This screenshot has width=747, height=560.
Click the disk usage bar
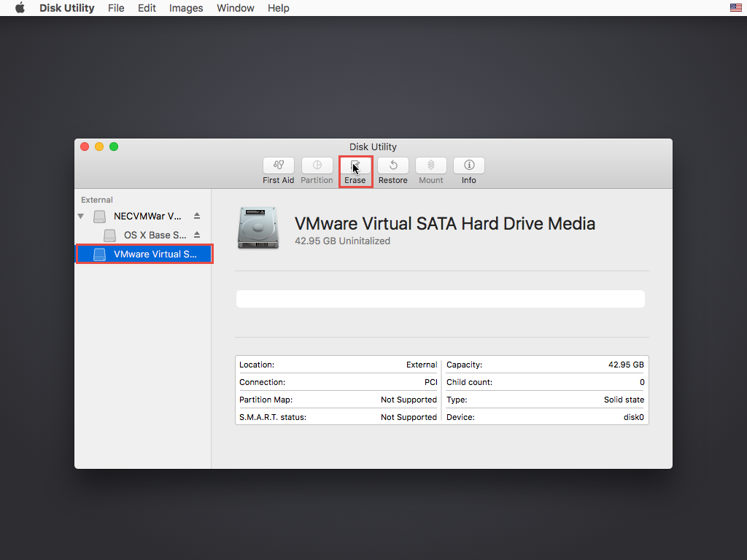(440, 298)
